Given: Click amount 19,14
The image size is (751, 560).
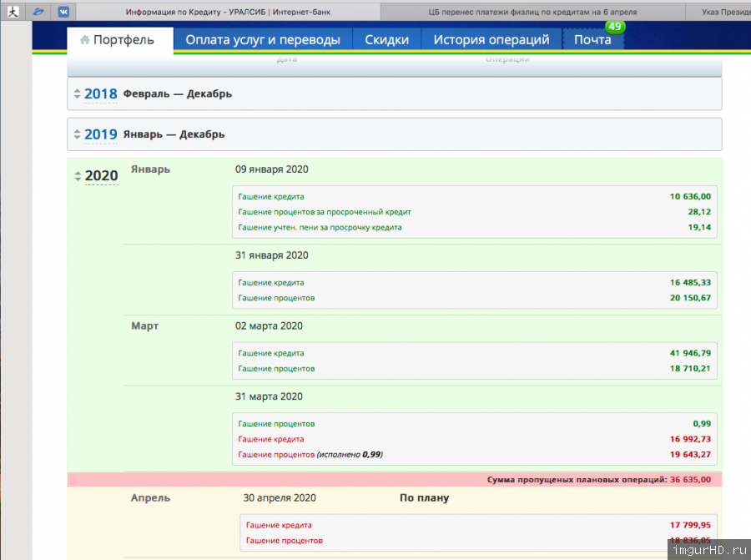Looking at the screenshot, I should 699,227.
